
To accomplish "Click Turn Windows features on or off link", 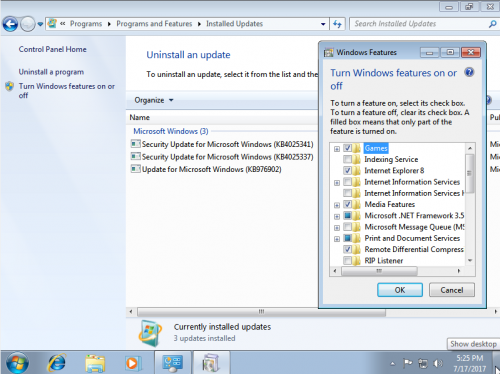I will click(x=66, y=91).
